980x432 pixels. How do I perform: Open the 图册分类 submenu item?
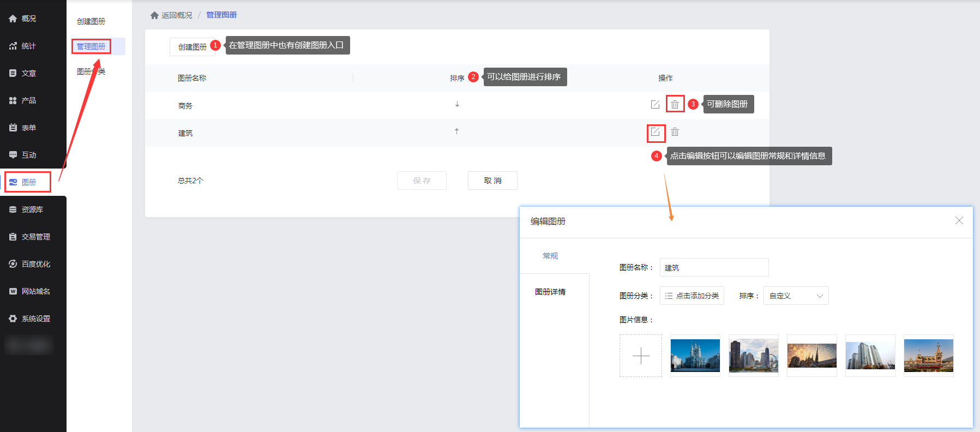click(91, 71)
